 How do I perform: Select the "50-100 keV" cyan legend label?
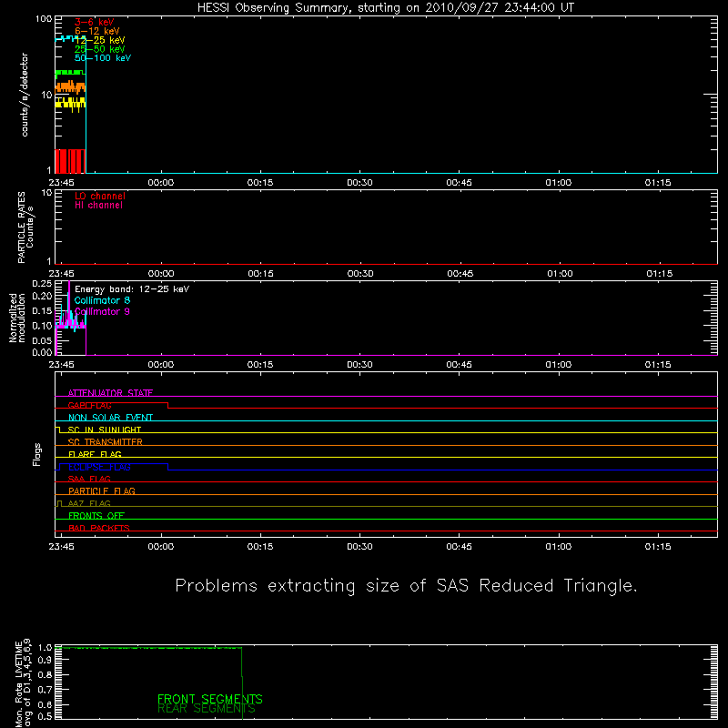pos(103,58)
